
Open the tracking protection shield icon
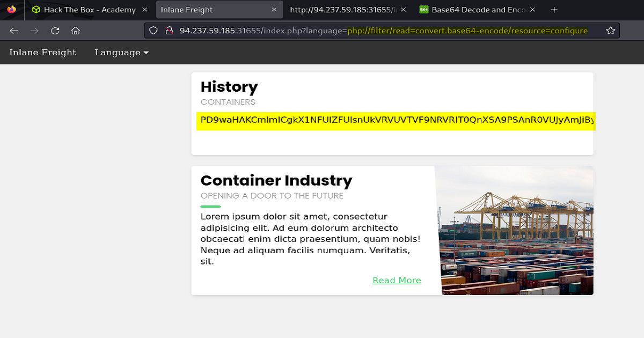point(153,31)
